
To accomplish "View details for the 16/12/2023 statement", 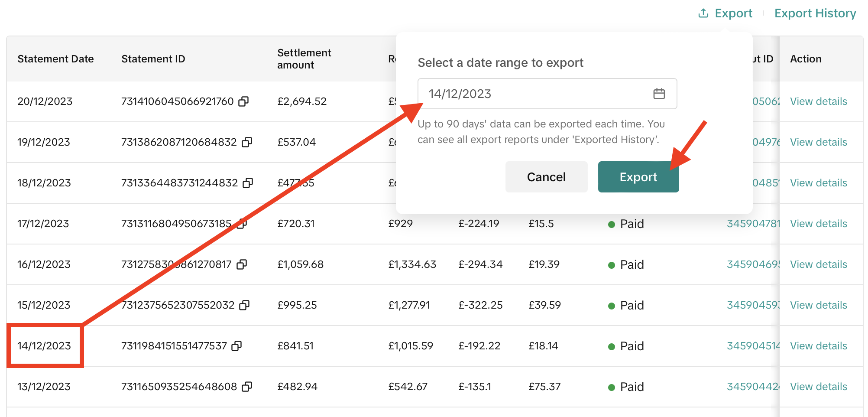I will coord(818,264).
